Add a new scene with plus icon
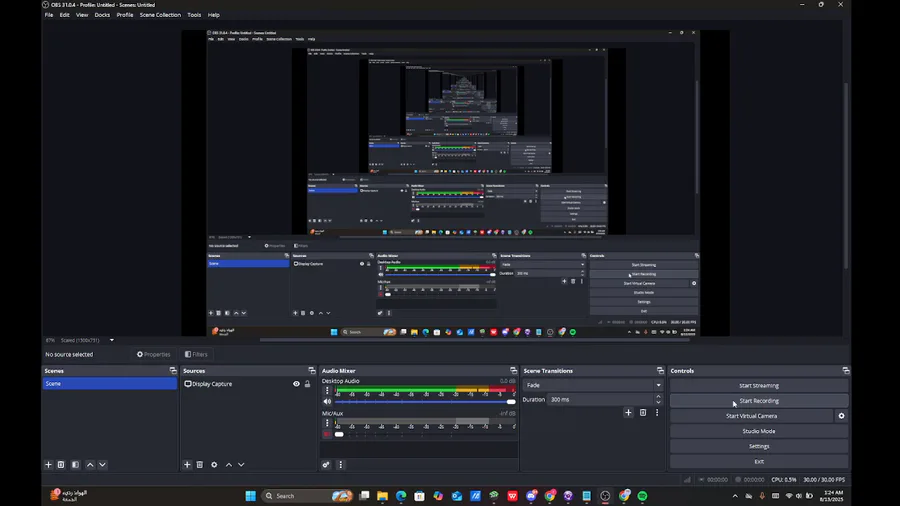The height and width of the screenshot is (506, 900). [x=48, y=465]
